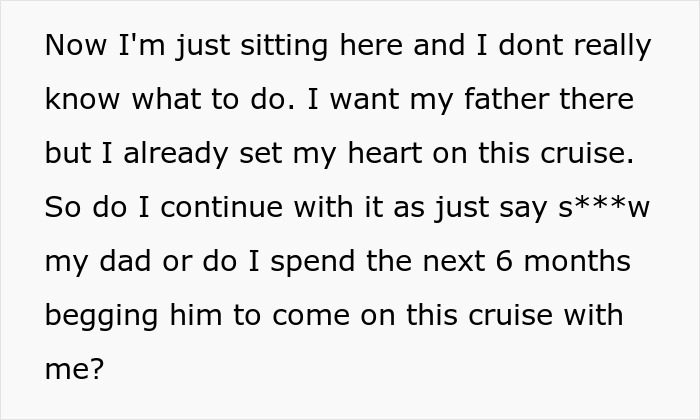Click the word "months" ending the fifth line
The height and width of the screenshot is (420, 700).
pyautogui.click(x=580, y=263)
